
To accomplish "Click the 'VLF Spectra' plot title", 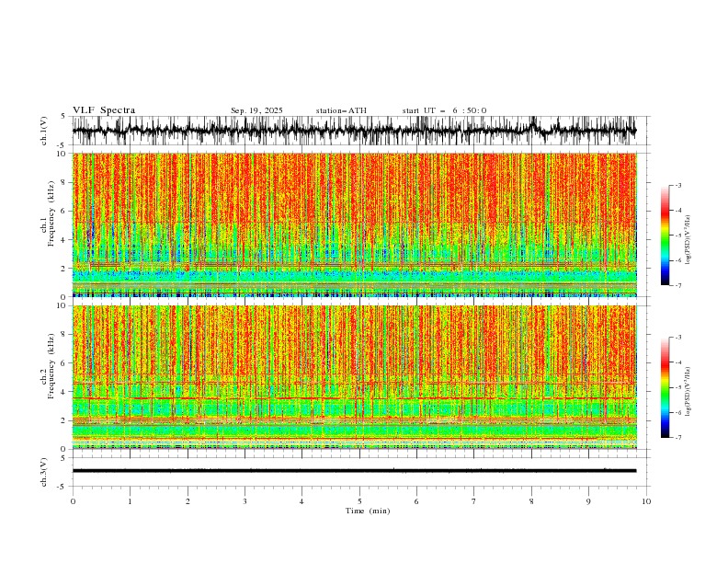I will 104,110.
